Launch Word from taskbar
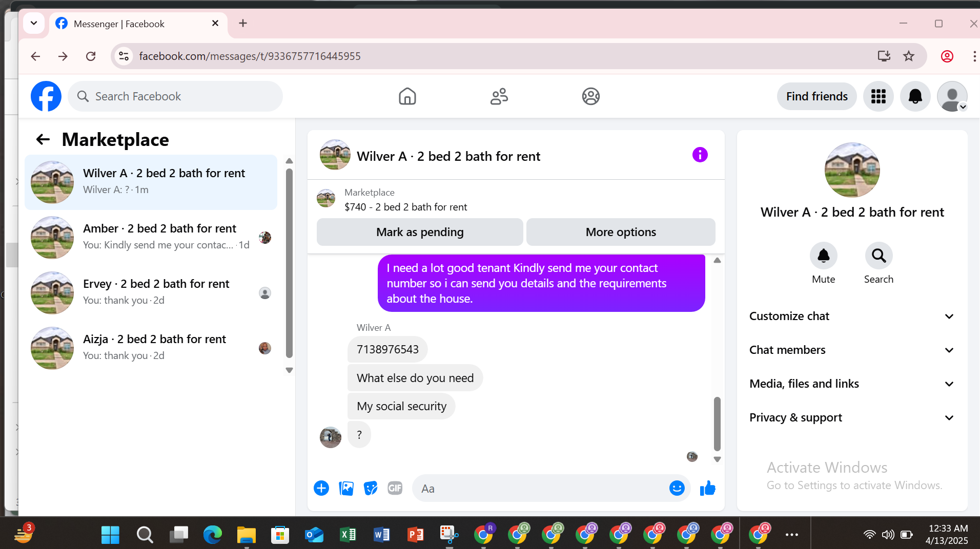This screenshot has height=549, width=980. click(382, 535)
